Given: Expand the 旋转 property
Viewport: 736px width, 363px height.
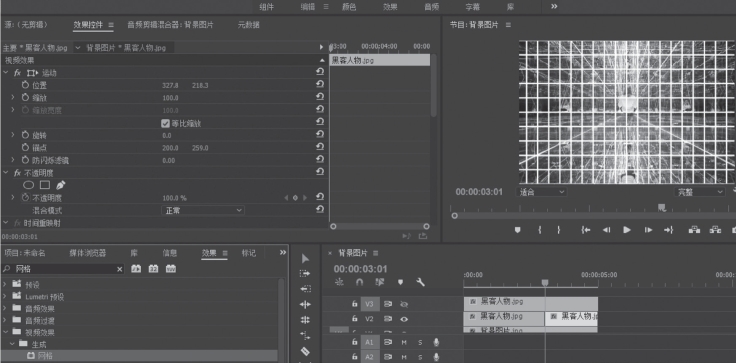Looking at the screenshot, I should (x=13, y=135).
